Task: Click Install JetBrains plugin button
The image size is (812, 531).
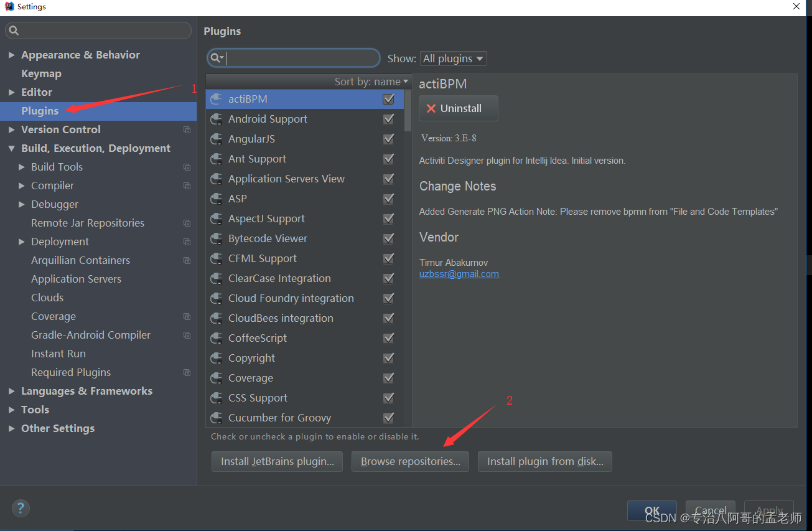Action: pos(277,461)
